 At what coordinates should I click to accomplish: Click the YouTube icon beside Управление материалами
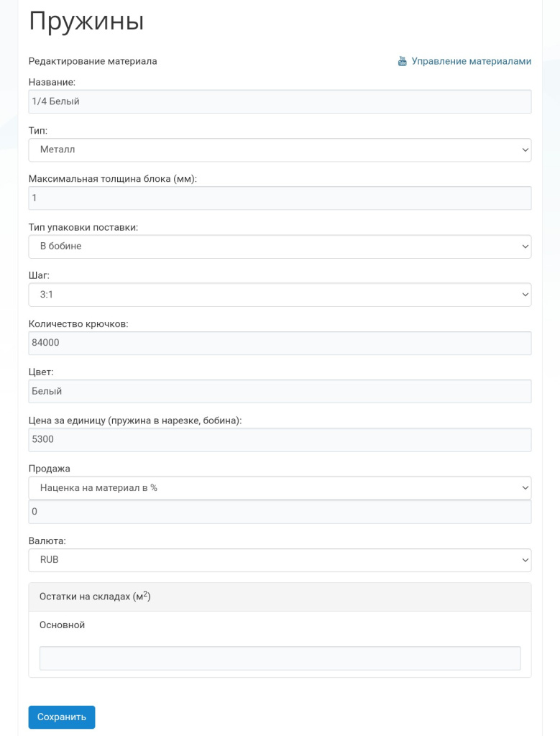pyautogui.click(x=403, y=62)
